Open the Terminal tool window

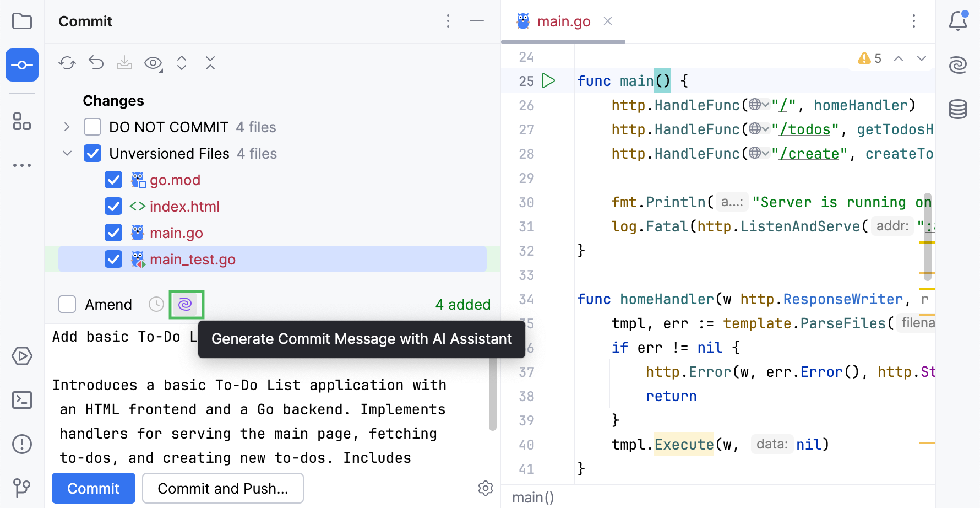[x=21, y=400]
